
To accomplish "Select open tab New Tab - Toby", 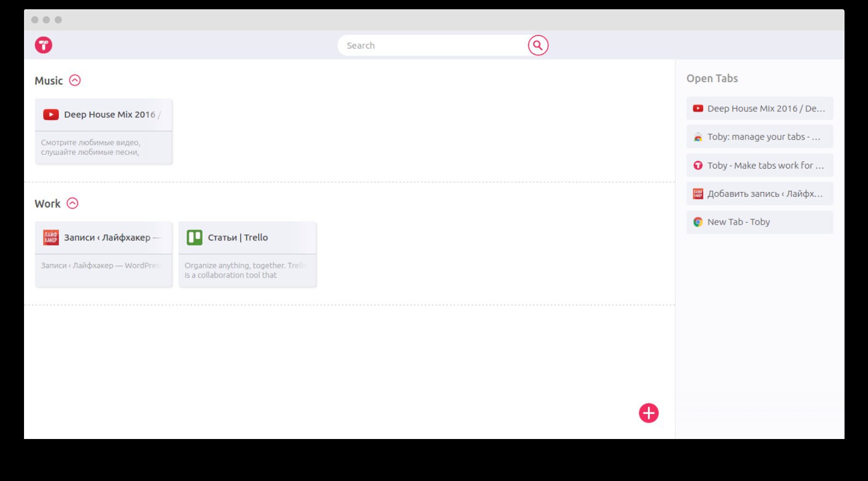I will [x=759, y=222].
